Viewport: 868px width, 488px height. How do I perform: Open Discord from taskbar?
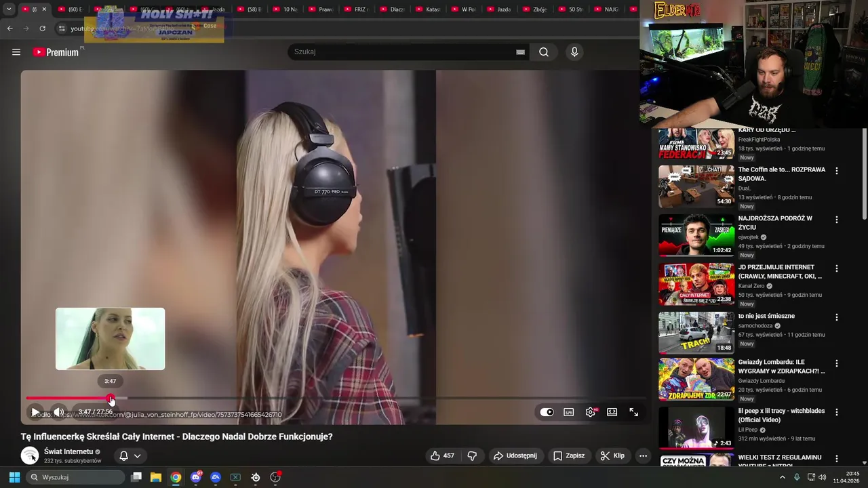[x=196, y=477]
